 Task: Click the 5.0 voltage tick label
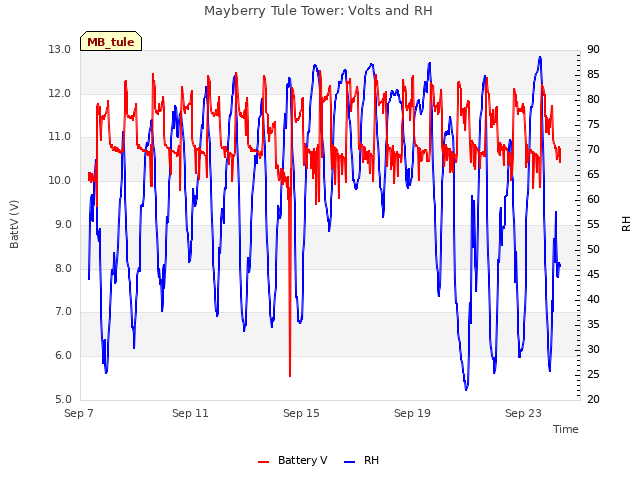click(63, 399)
